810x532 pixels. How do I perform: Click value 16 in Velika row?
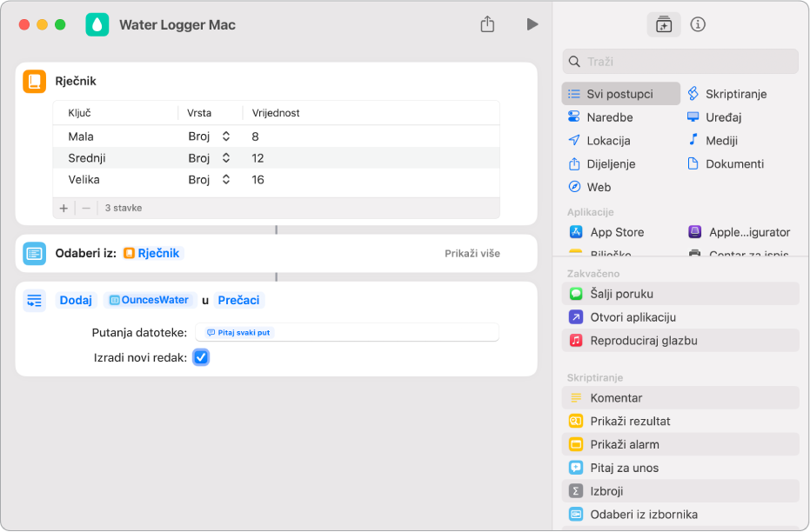(258, 180)
